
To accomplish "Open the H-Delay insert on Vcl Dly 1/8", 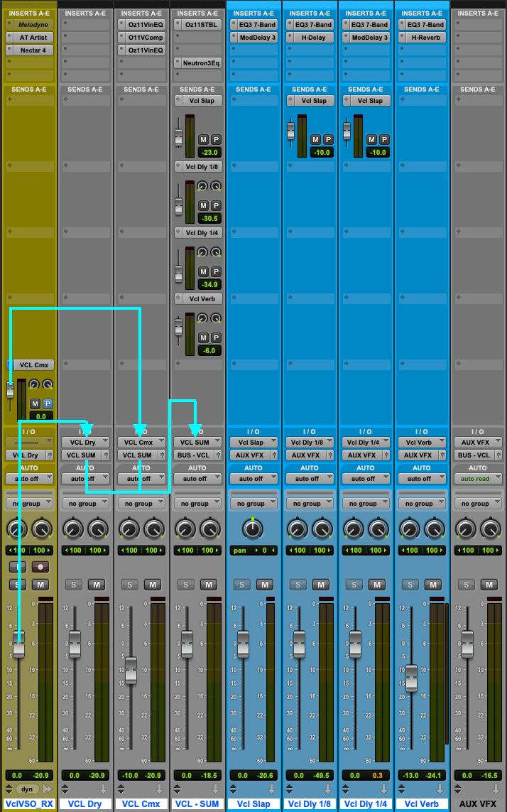I will [313, 37].
